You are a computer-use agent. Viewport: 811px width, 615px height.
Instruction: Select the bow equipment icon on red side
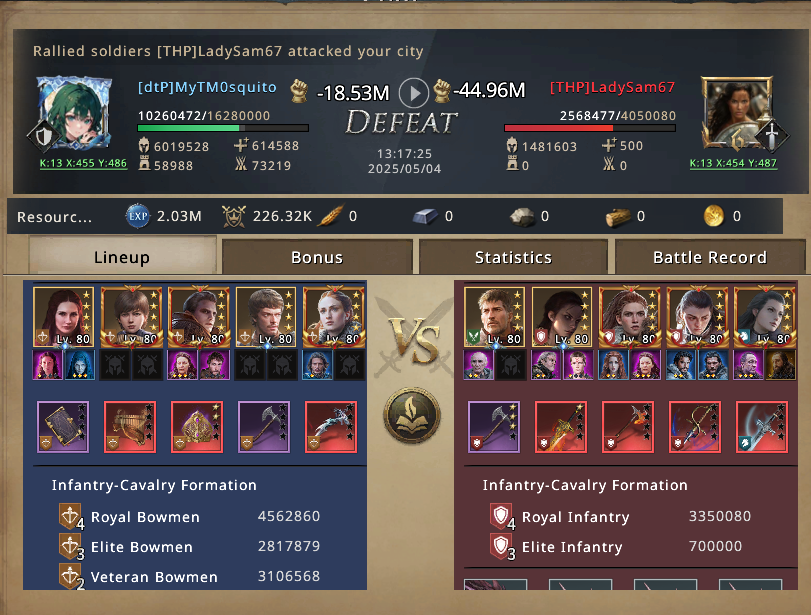695,427
